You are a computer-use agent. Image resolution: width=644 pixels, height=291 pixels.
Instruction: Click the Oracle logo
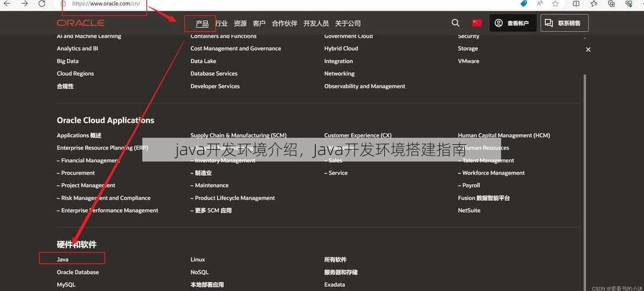pyautogui.click(x=81, y=23)
